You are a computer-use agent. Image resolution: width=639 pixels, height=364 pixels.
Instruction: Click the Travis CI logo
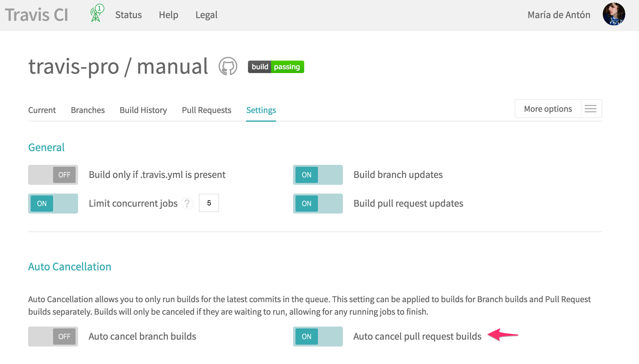(x=37, y=15)
